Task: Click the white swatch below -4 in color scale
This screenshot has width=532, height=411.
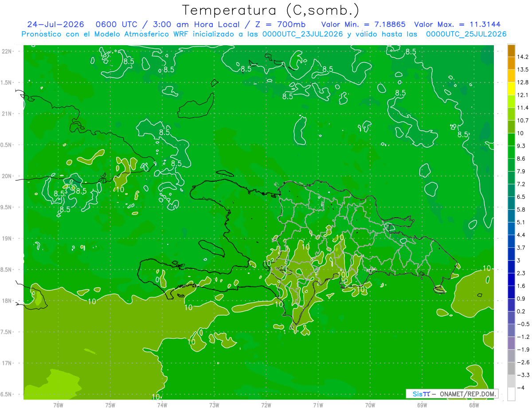Action: pos(511,394)
